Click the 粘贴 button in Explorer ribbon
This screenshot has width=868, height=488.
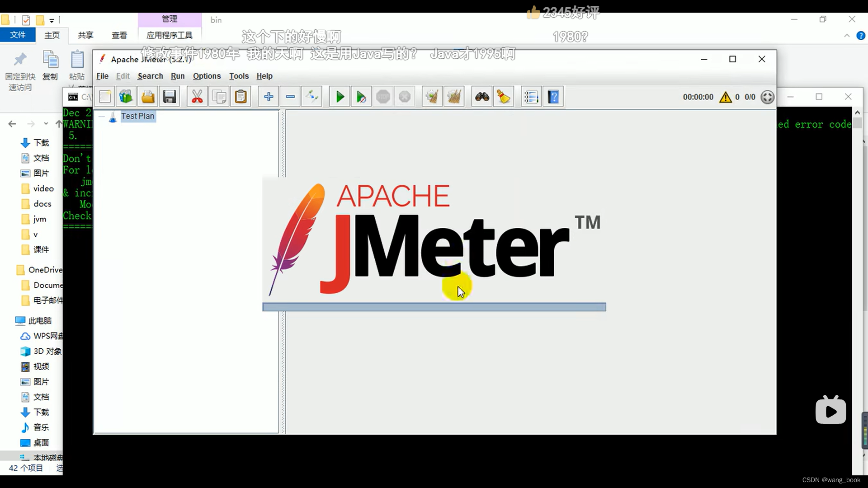pos(77,66)
